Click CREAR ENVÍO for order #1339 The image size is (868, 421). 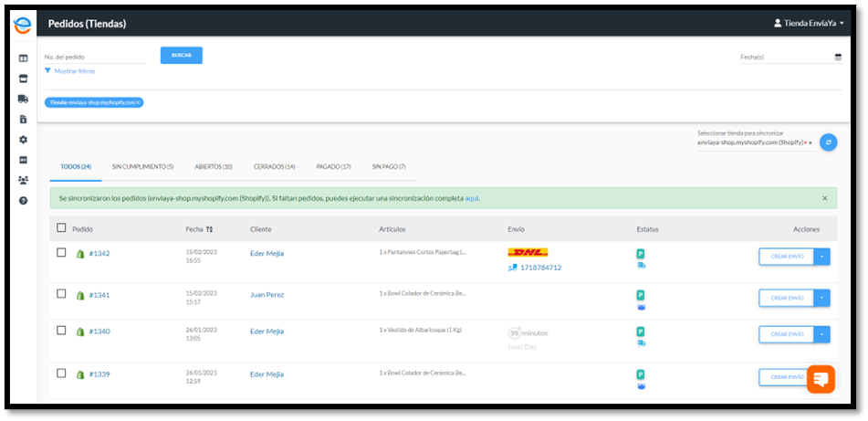click(787, 376)
